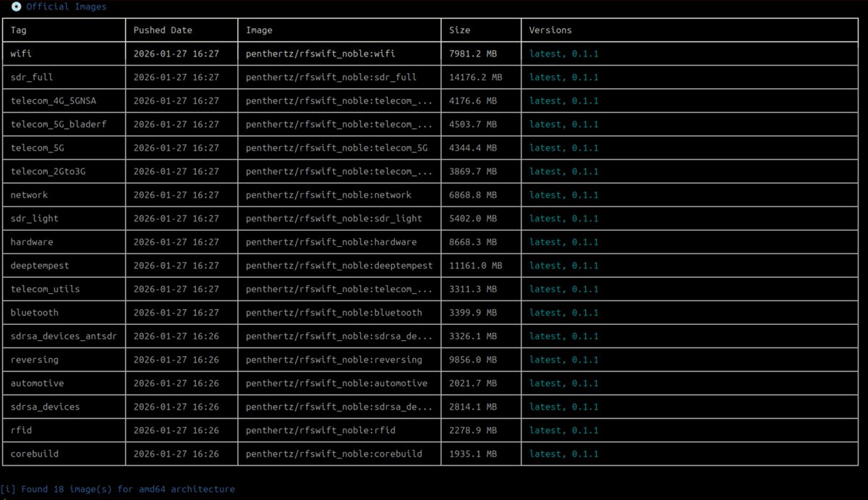Click the size value "14176.2 MB"
This screenshot has width=868, height=500.
point(475,77)
